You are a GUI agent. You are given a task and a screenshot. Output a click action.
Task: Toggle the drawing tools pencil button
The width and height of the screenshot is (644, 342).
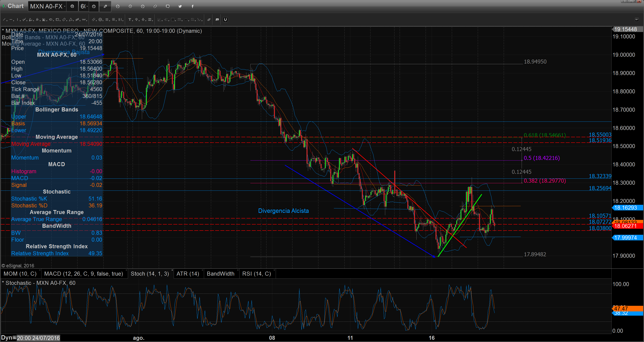[x=105, y=6]
